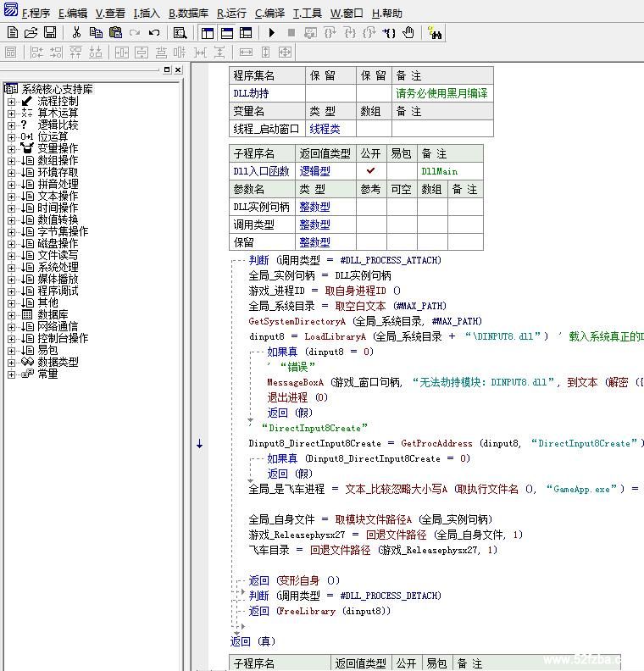Screen dimensions: 644x671
Task: Open the E.编辑 menu
Action: click(72, 14)
